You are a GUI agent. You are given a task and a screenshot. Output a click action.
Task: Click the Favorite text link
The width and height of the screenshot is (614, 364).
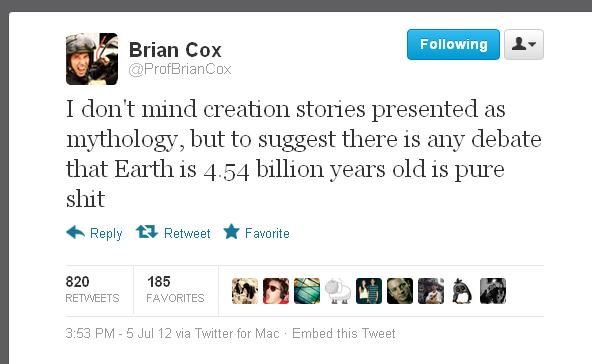click(267, 233)
